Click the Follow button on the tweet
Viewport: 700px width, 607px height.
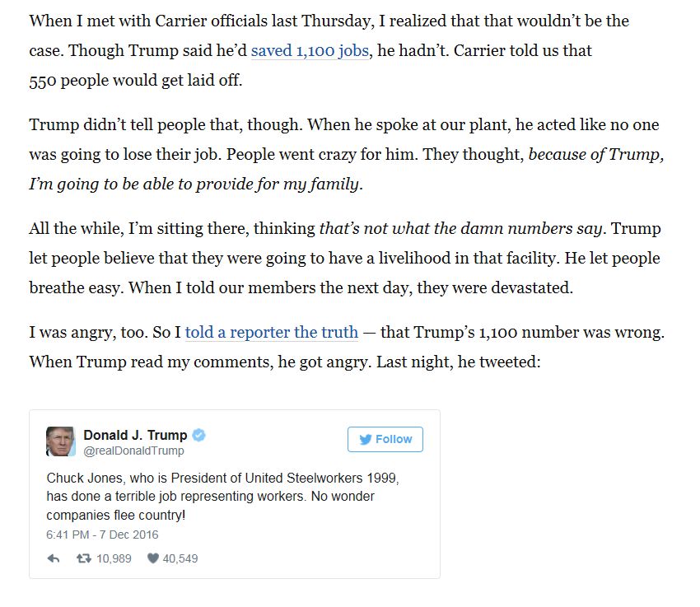click(x=385, y=440)
